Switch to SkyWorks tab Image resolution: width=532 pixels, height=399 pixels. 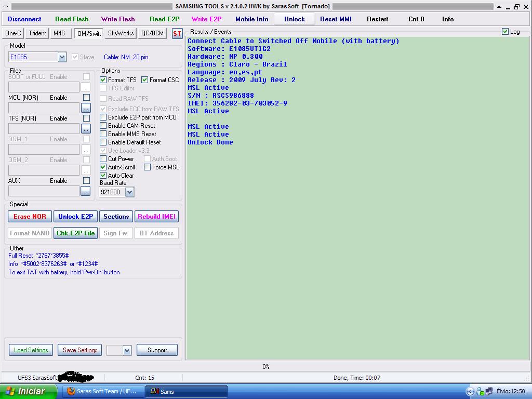(x=121, y=33)
